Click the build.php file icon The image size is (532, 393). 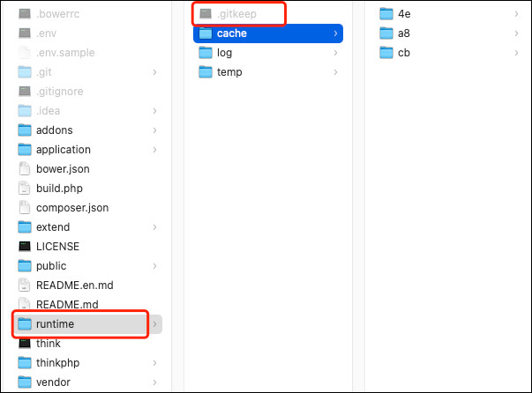point(25,188)
